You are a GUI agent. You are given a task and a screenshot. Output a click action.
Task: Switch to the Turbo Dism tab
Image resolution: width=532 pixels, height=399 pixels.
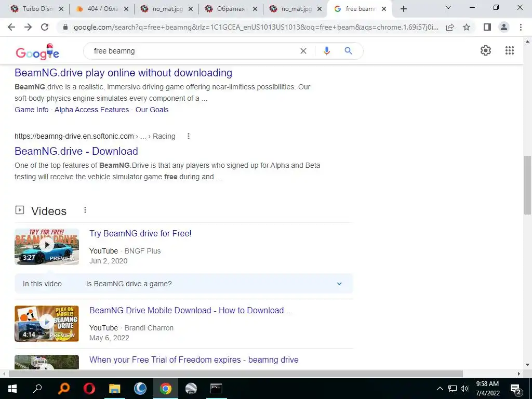pyautogui.click(x=37, y=9)
